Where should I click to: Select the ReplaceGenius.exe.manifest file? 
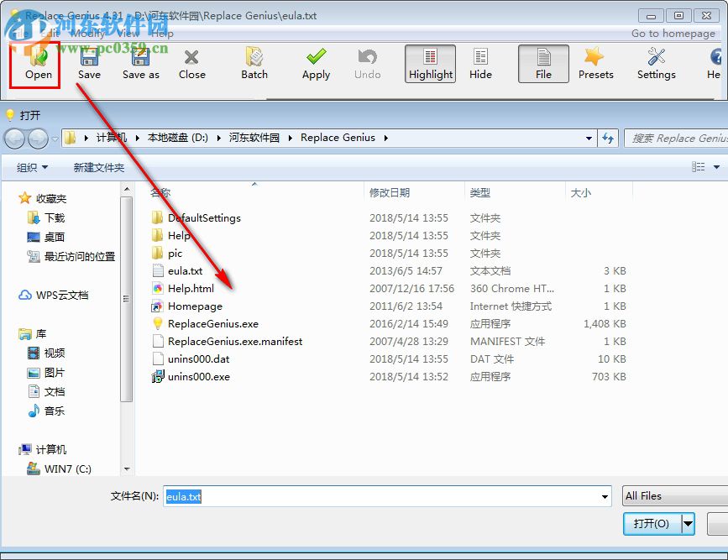235,342
